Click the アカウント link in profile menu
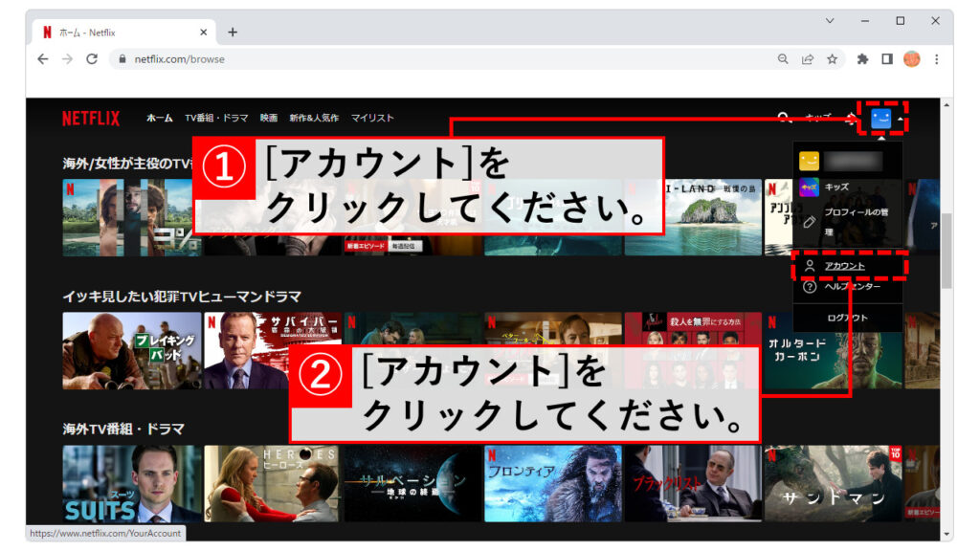Image resolution: width=980 pixels, height=551 pixels. [844, 265]
